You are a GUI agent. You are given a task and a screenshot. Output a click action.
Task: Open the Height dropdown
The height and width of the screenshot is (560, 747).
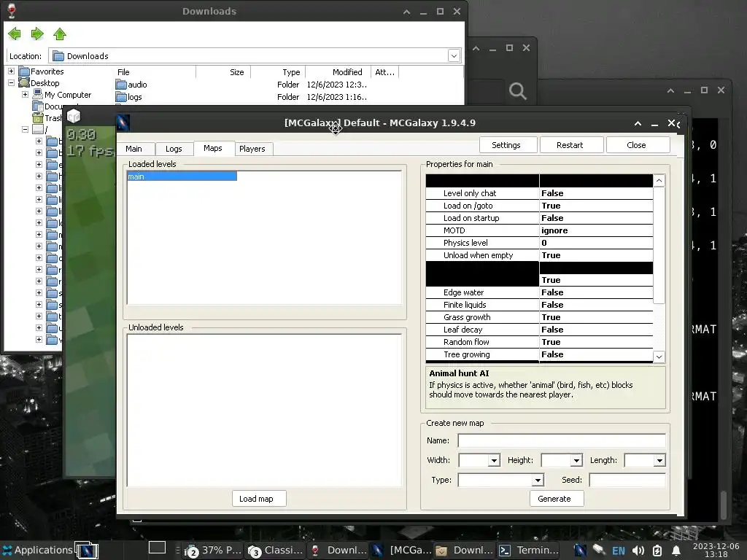coord(576,461)
